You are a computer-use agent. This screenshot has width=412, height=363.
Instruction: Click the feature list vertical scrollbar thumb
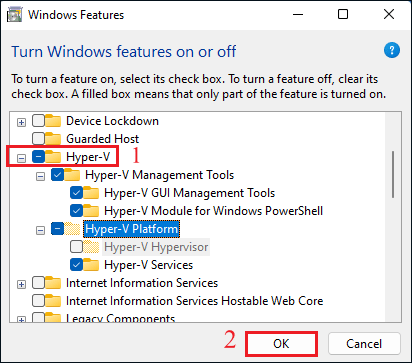(x=393, y=174)
